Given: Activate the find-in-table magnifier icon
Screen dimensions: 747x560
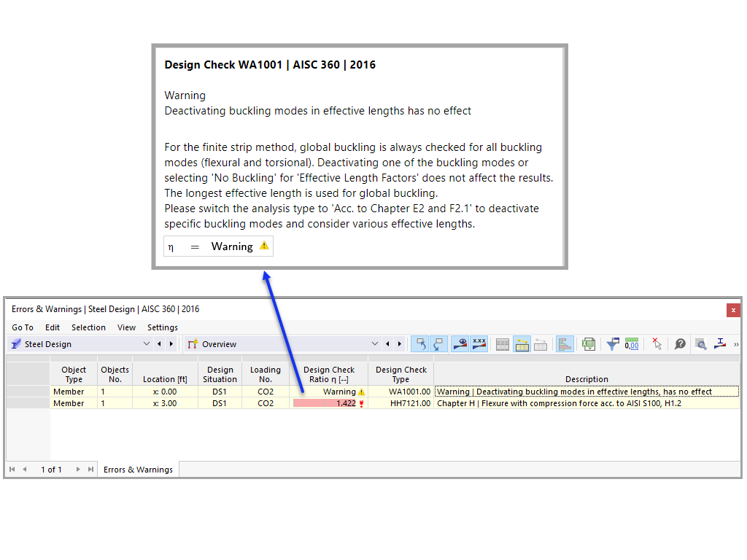Looking at the screenshot, I should point(701,343).
